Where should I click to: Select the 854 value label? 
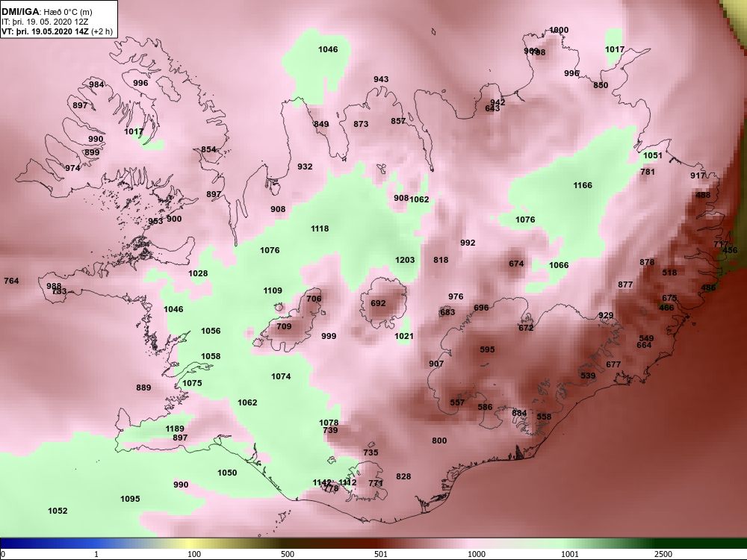point(208,149)
